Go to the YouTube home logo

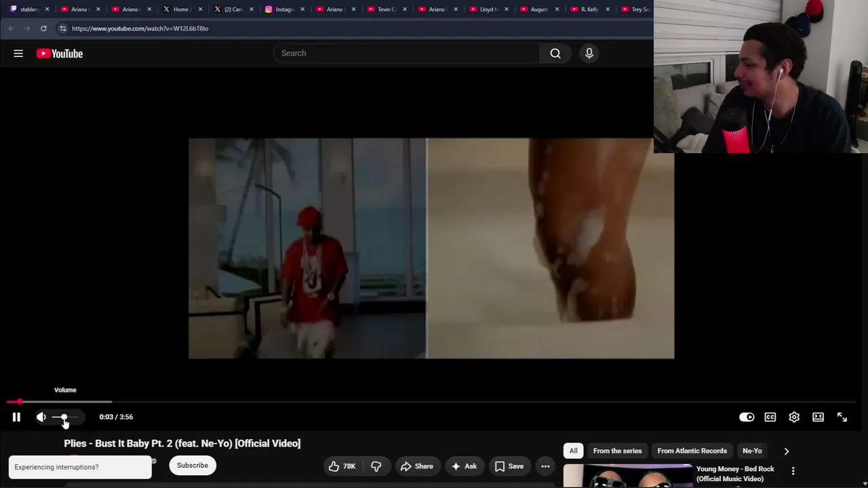pos(60,54)
